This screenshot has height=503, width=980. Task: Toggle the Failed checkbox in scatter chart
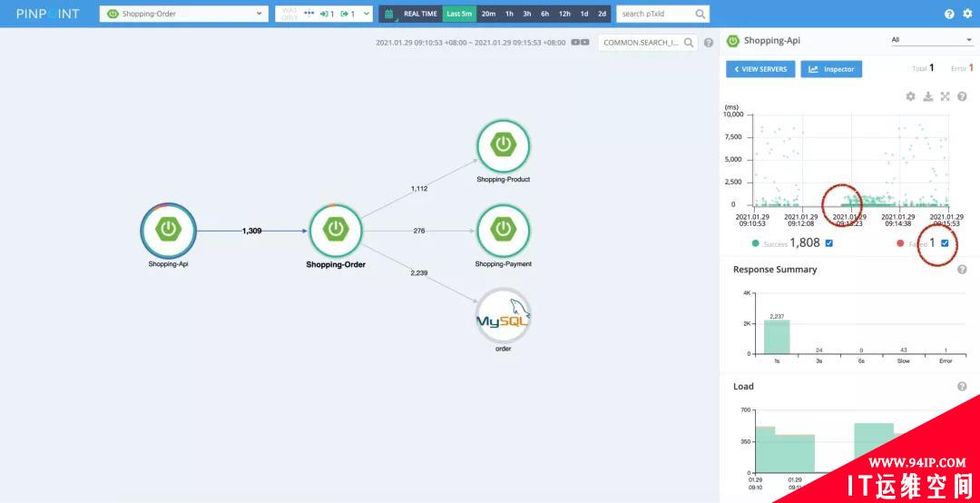pos(945,243)
